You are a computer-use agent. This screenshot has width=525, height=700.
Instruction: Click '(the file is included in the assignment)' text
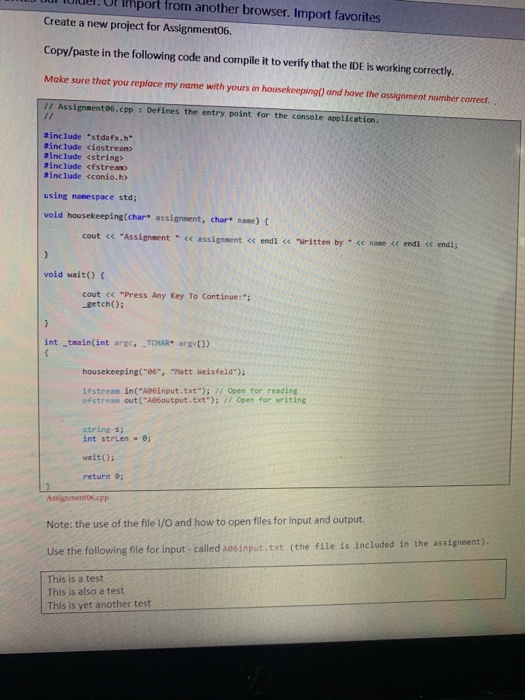tap(389, 544)
